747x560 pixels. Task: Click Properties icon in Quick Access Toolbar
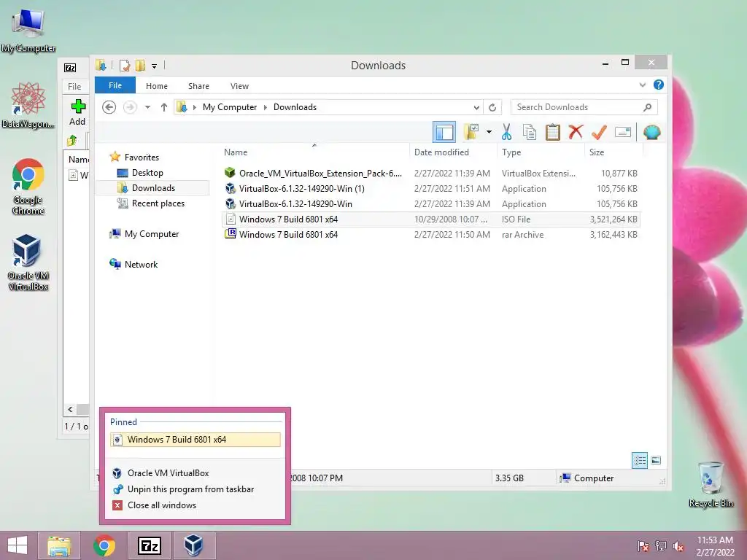click(x=125, y=65)
